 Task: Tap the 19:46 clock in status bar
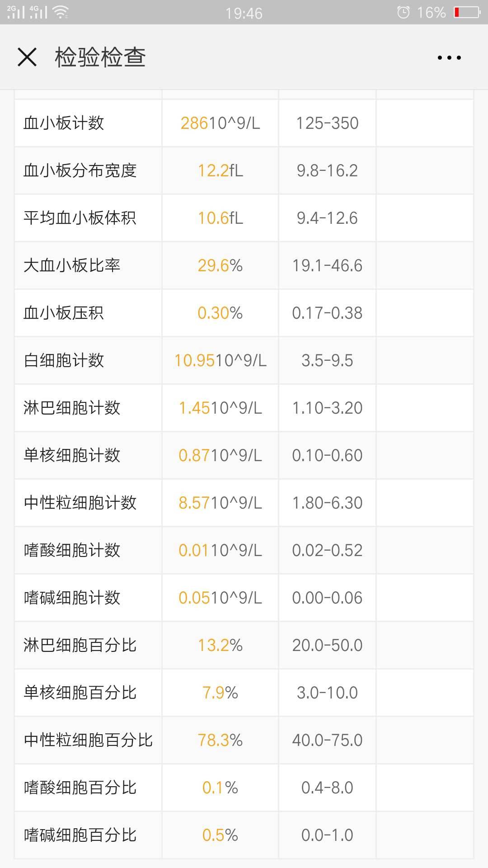244,12
